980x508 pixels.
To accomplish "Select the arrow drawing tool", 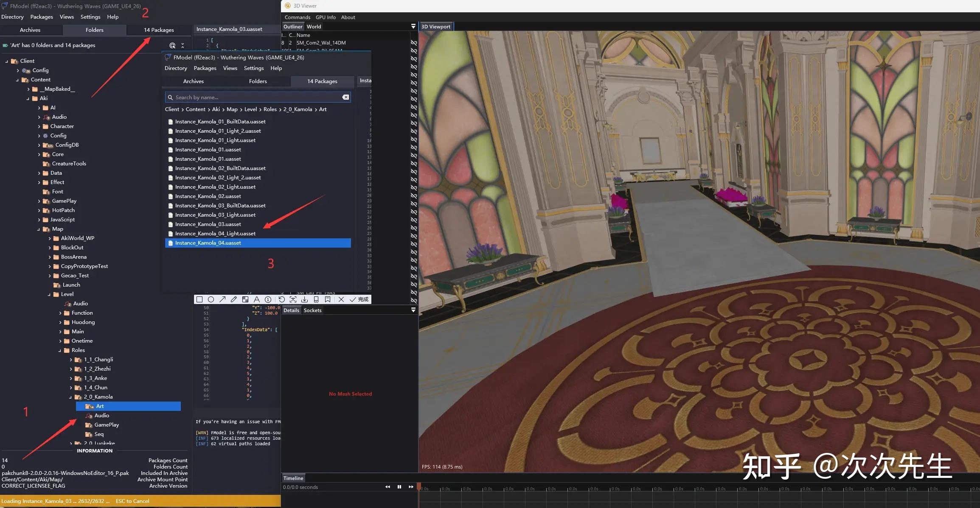I will pos(222,299).
